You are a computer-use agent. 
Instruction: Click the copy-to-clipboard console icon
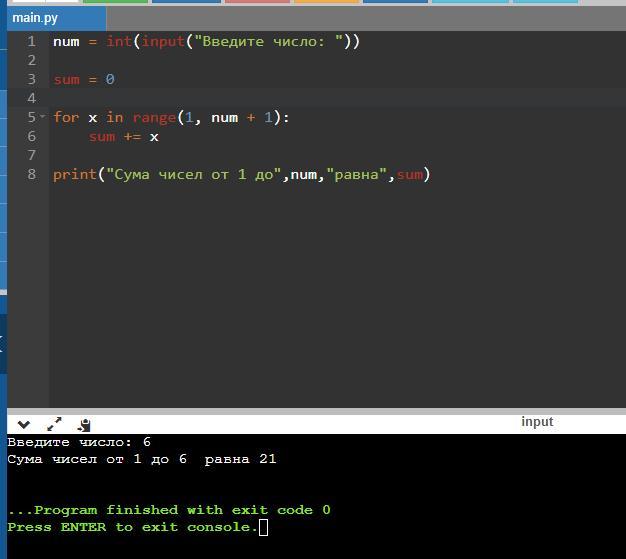coord(84,425)
